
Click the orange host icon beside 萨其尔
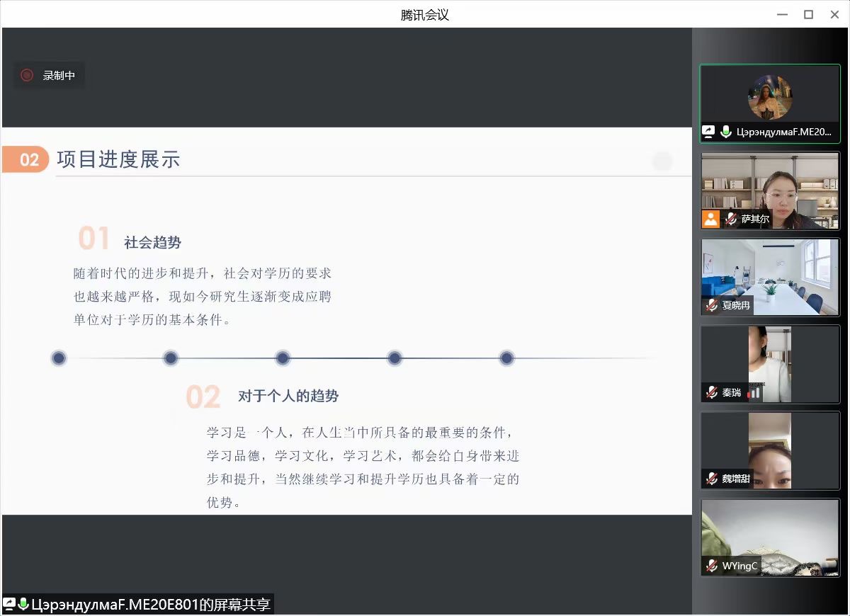pos(710,219)
